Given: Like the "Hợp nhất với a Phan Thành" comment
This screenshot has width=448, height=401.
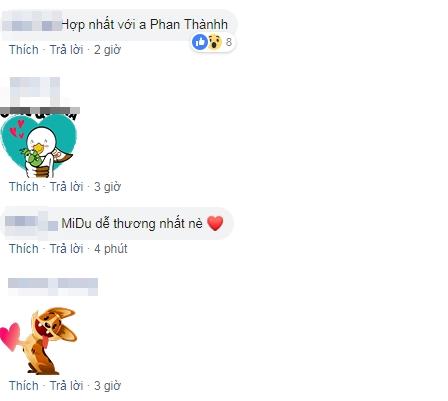Looking at the screenshot, I should [x=24, y=50].
